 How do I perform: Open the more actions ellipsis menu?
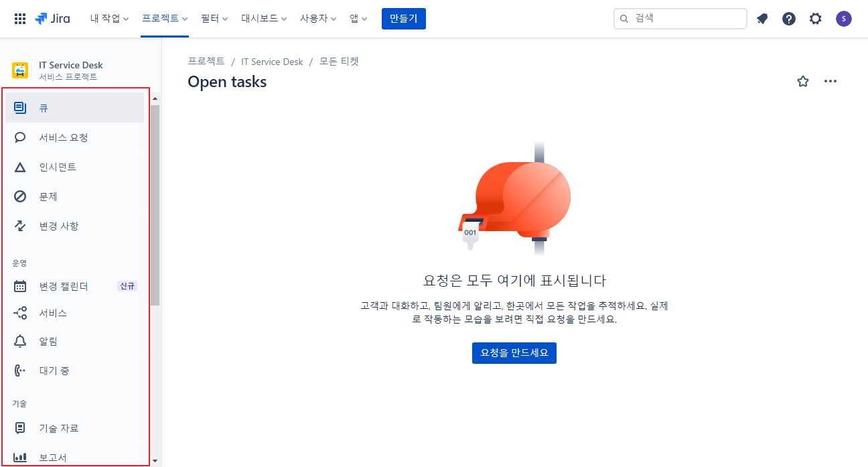click(830, 82)
